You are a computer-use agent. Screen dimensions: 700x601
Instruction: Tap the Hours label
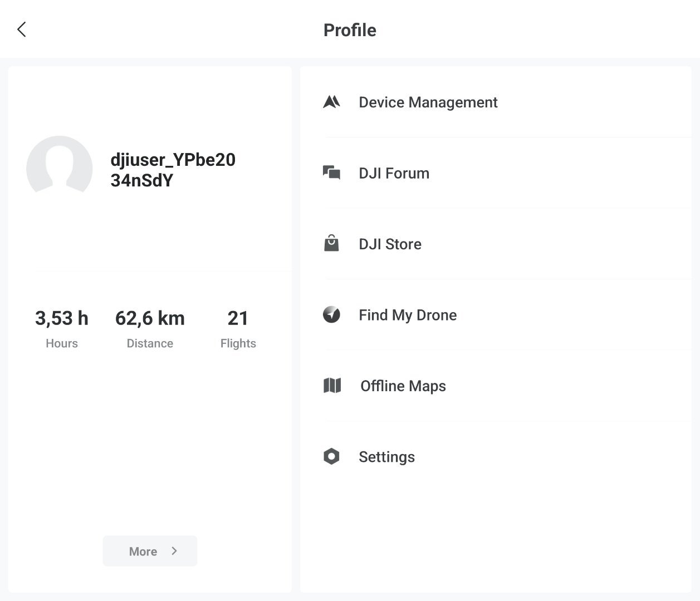[x=62, y=343]
